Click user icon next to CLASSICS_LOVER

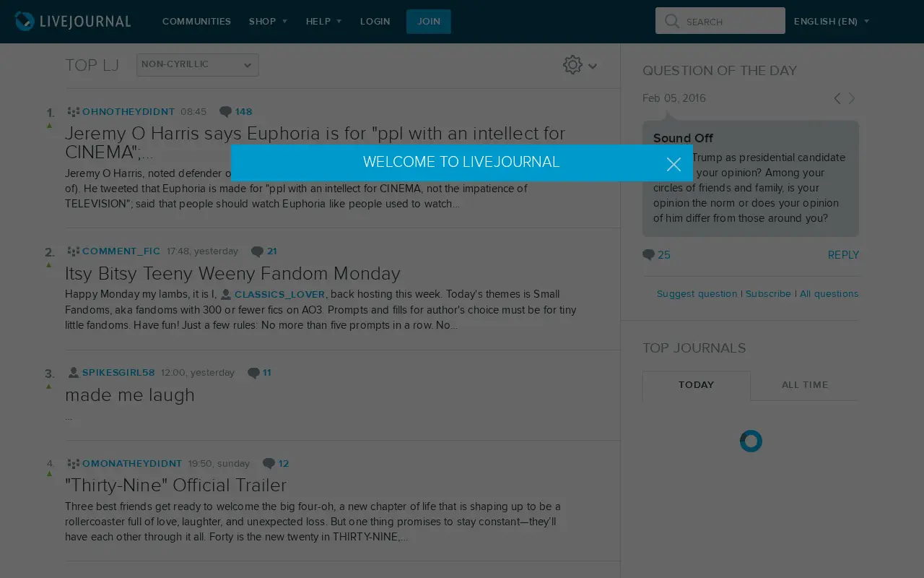226,295
